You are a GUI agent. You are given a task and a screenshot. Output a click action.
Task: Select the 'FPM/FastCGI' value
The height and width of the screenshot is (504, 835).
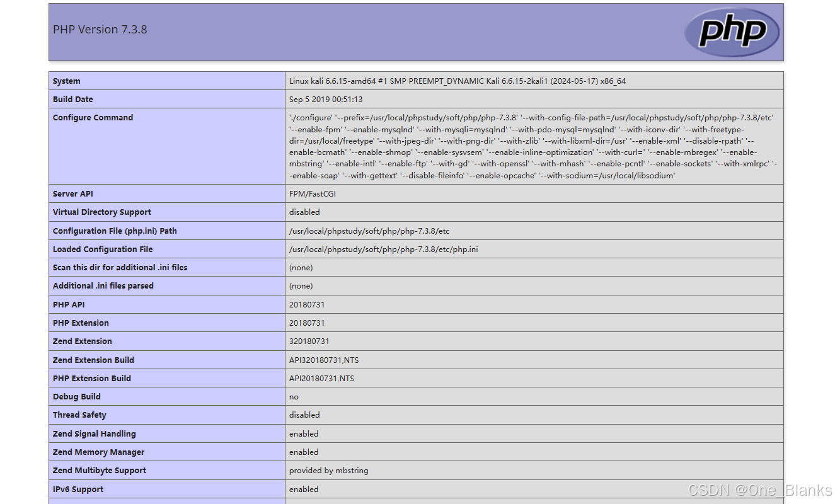[x=313, y=194]
